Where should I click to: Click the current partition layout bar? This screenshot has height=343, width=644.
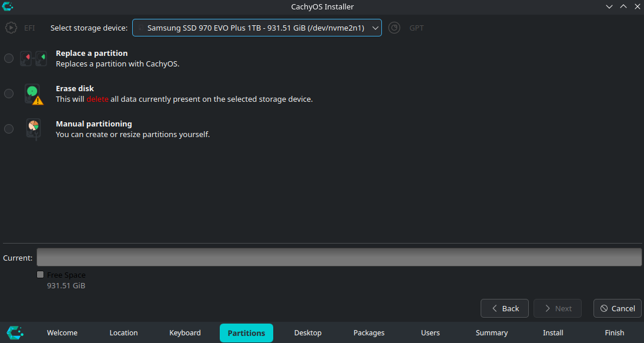(339, 257)
